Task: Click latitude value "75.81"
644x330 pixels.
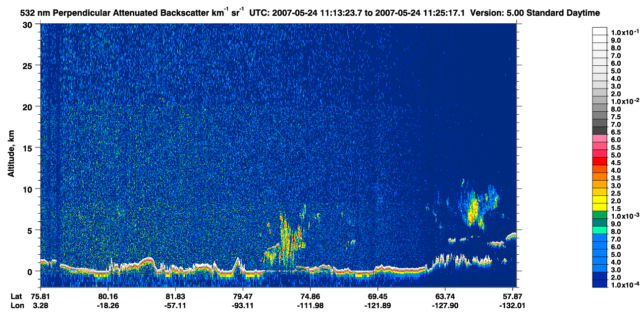Action: [x=41, y=296]
